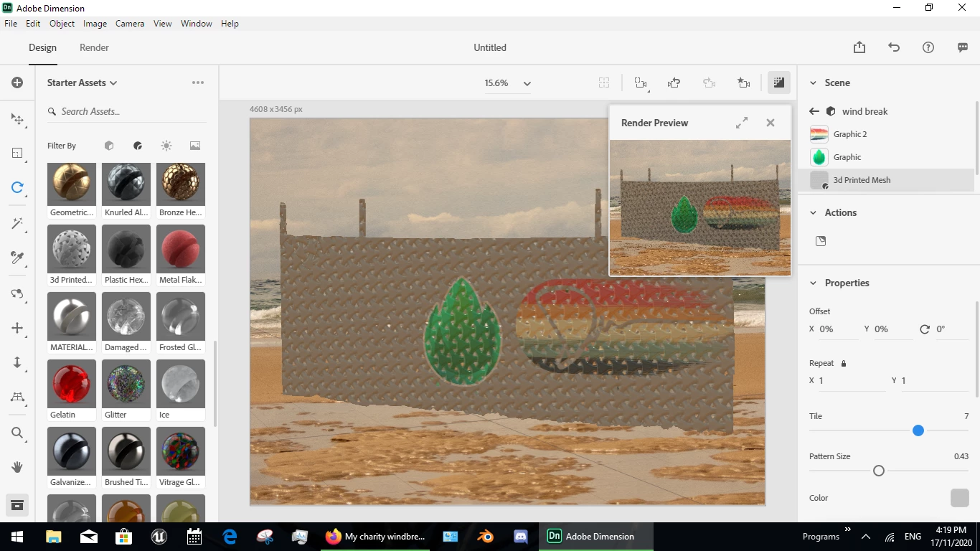The height and width of the screenshot is (551, 980).
Task: Open the Color swatch picker
Action: pos(959,498)
